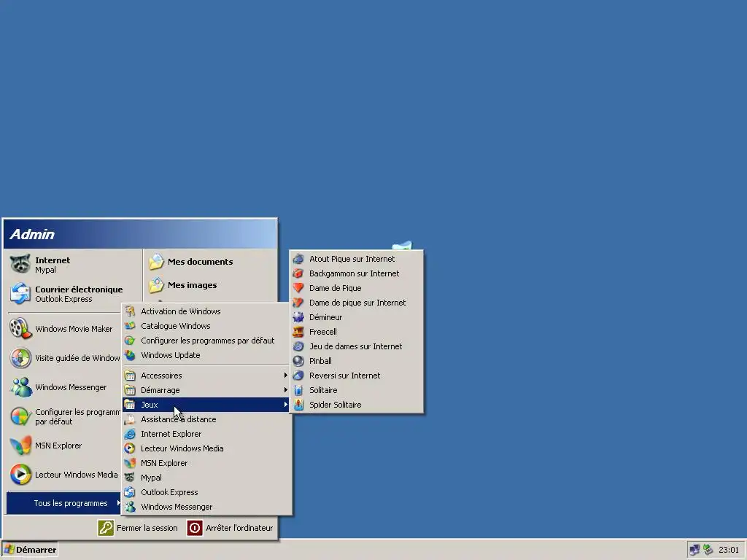The image size is (747, 560).
Task: Click Configurer les programmes par défaut left pane
Action: tap(64, 416)
